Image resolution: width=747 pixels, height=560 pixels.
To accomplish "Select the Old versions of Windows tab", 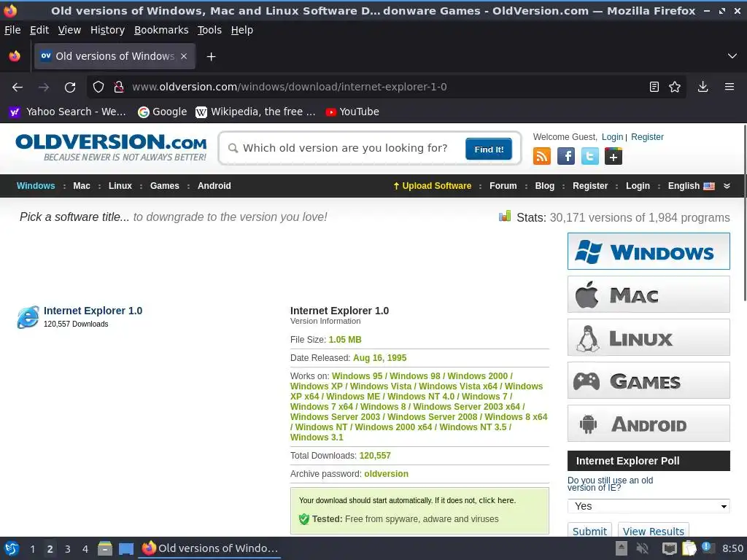I will coord(115,56).
